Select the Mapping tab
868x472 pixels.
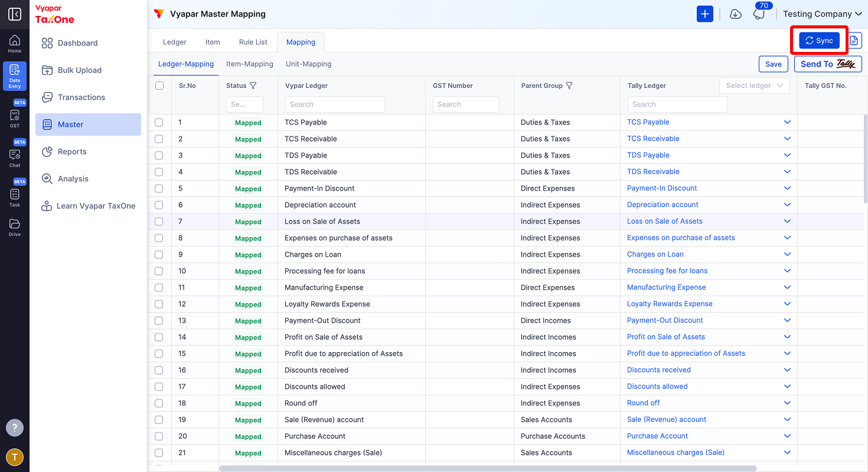click(301, 42)
